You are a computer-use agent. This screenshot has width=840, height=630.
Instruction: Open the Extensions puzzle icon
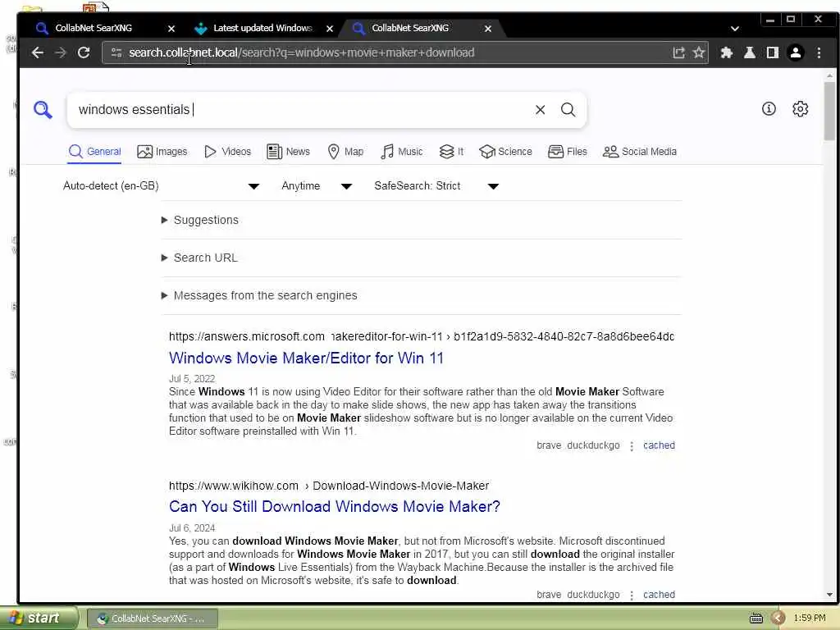[727, 52]
